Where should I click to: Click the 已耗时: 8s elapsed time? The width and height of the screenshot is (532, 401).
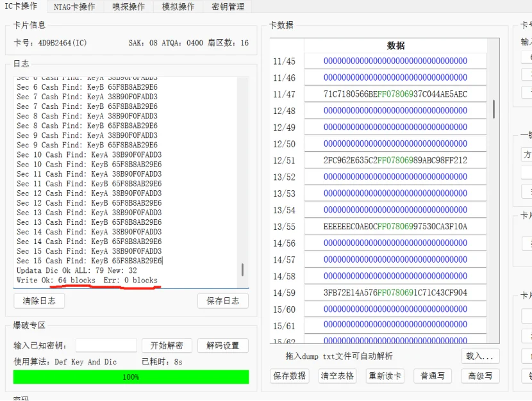[x=162, y=362]
